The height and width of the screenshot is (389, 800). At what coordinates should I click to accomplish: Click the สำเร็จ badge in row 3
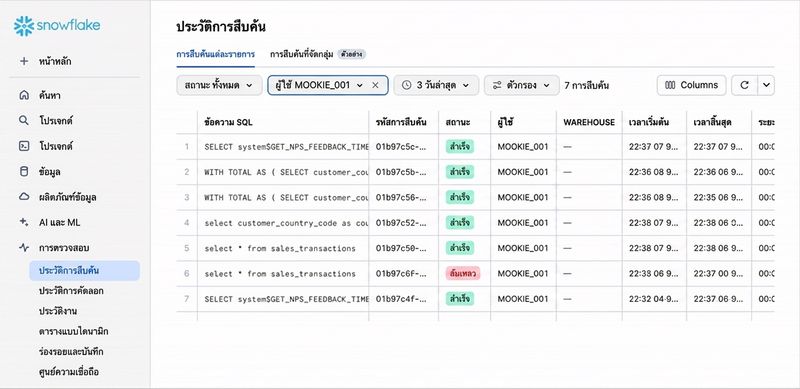pyautogui.click(x=460, y=198)
